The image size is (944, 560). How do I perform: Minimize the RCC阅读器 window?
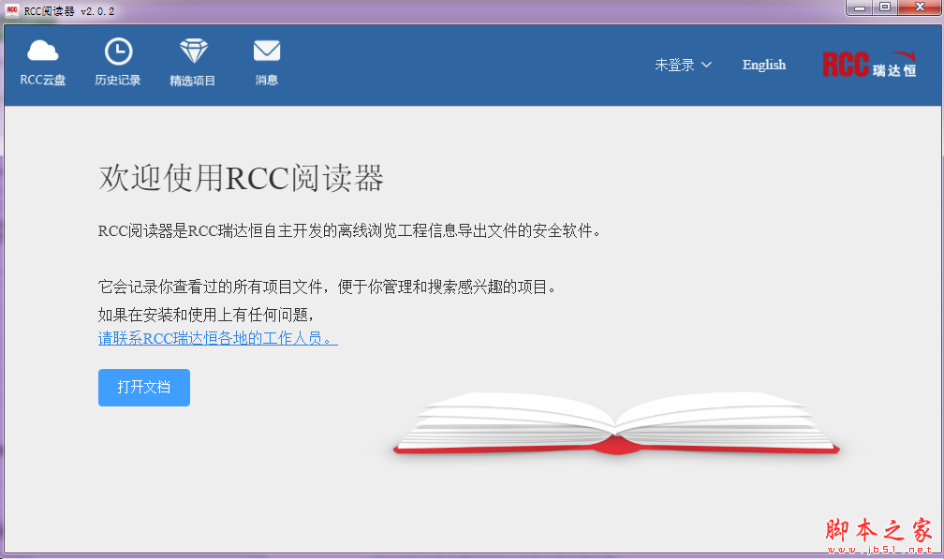(861, 7)
